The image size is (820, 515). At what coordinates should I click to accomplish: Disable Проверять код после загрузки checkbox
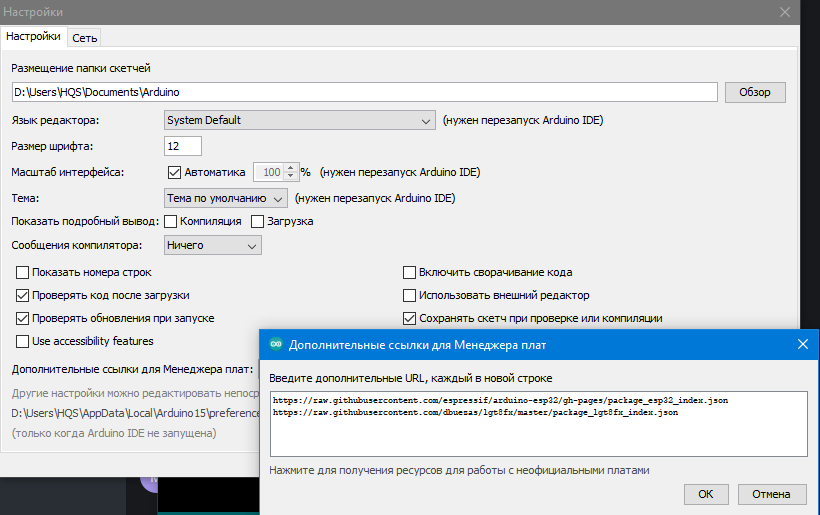pos(22,295)
